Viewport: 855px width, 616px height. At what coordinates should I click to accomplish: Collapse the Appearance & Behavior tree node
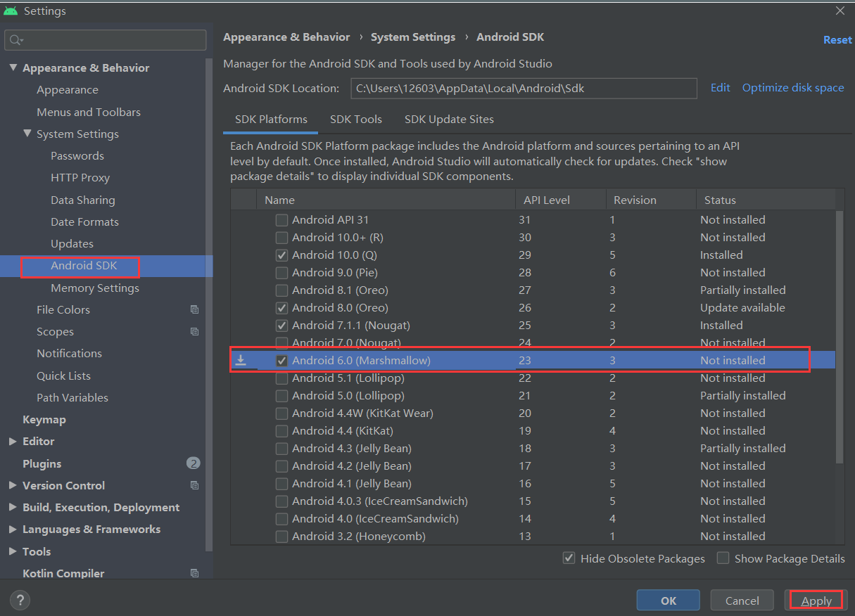click(13, 68)
